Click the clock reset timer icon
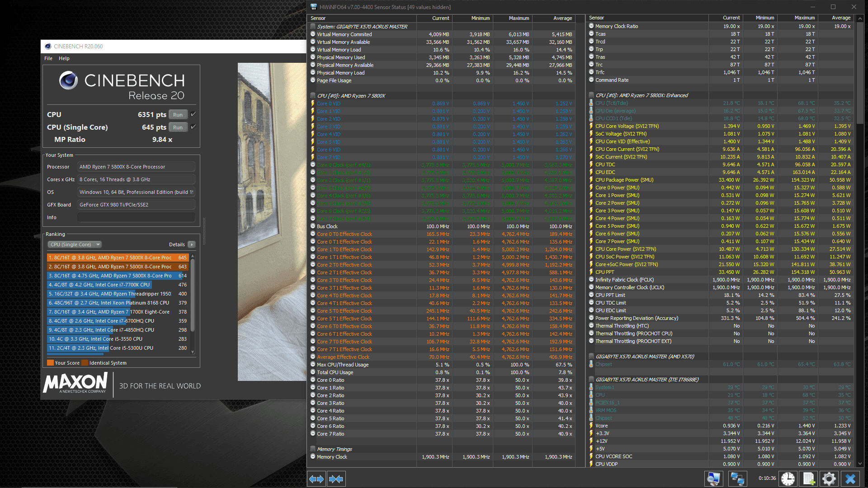 click(x=788, y=479)
